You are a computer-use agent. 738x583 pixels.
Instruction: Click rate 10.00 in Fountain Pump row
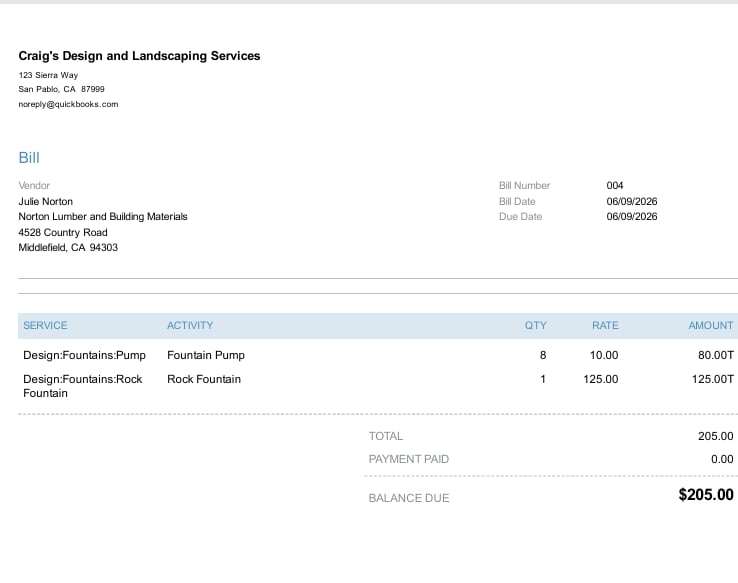[x=604, y=355]
